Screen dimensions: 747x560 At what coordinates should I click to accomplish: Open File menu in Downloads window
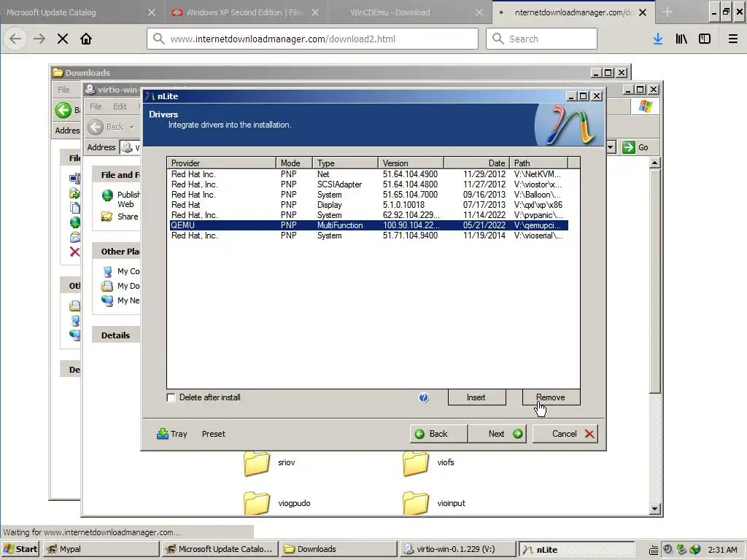[x=63, y=90]
